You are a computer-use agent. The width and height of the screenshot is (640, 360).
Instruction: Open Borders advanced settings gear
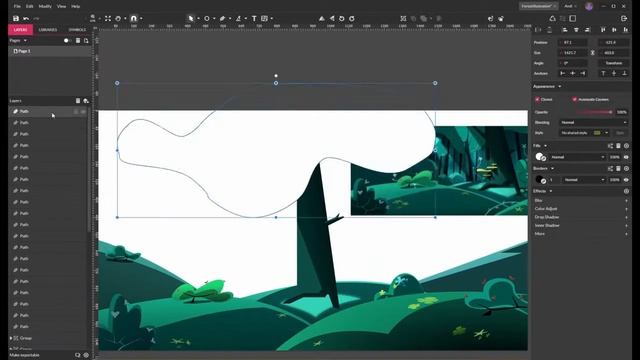coord(626,169)
